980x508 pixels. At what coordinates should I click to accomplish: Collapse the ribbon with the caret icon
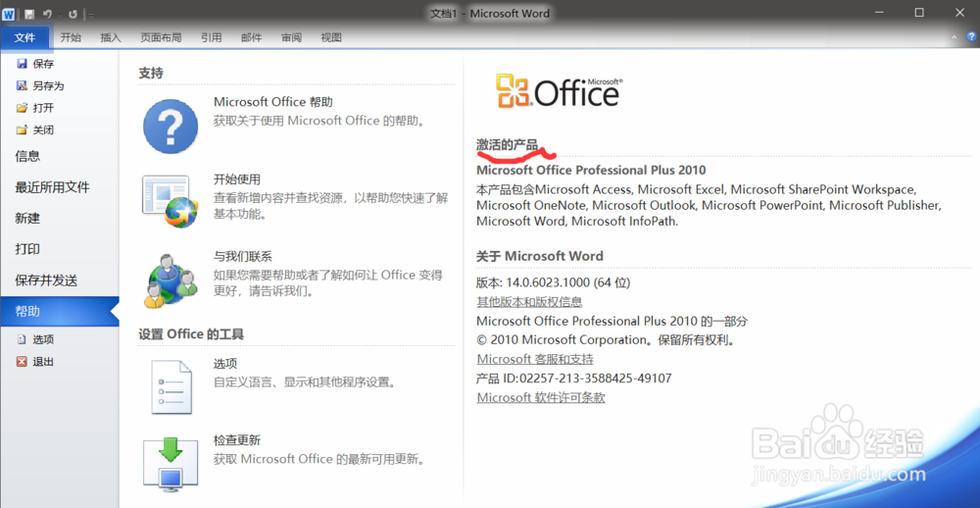[954, 37]
